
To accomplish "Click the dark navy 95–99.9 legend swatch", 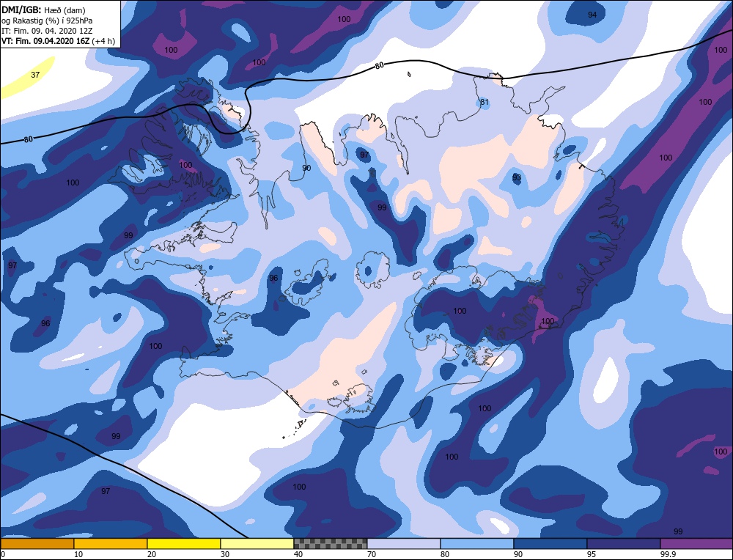I will pyautogui.click(x=624, y=544).
